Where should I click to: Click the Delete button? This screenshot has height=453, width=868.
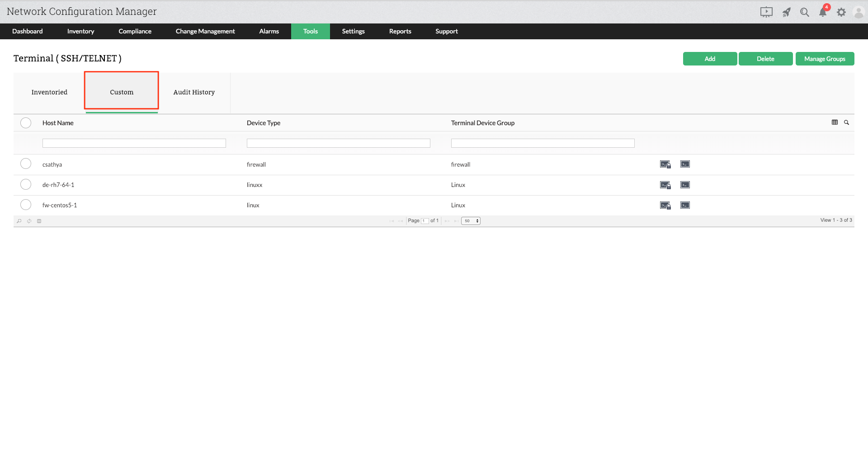(765, 59)
